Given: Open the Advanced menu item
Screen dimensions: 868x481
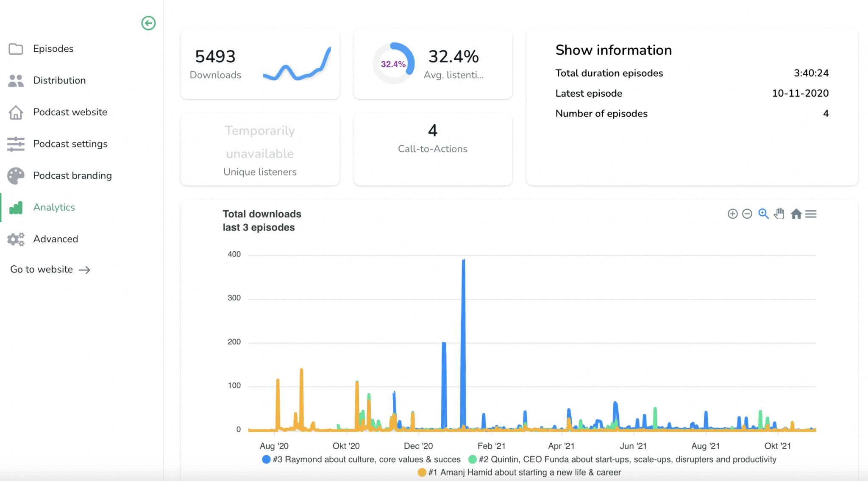Looking at the screenshot, I should coord(56,239).
